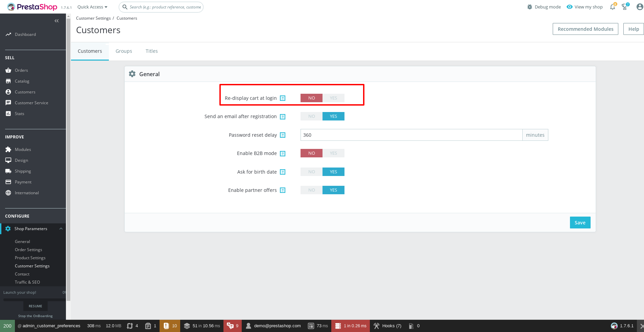Viewport: 644px width, 332px height.
Task: Open Product Settings submenu item
Action: pyautogui.click(x=30, y=258)
